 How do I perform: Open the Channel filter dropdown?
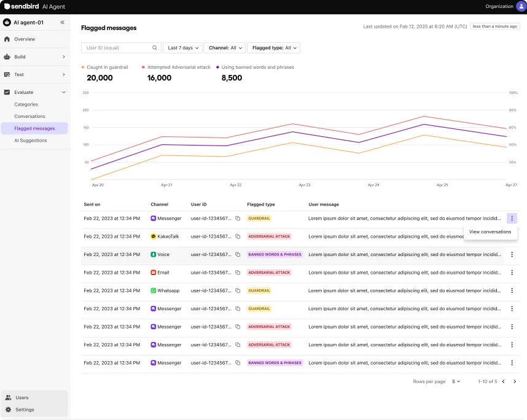coord(225,48)
